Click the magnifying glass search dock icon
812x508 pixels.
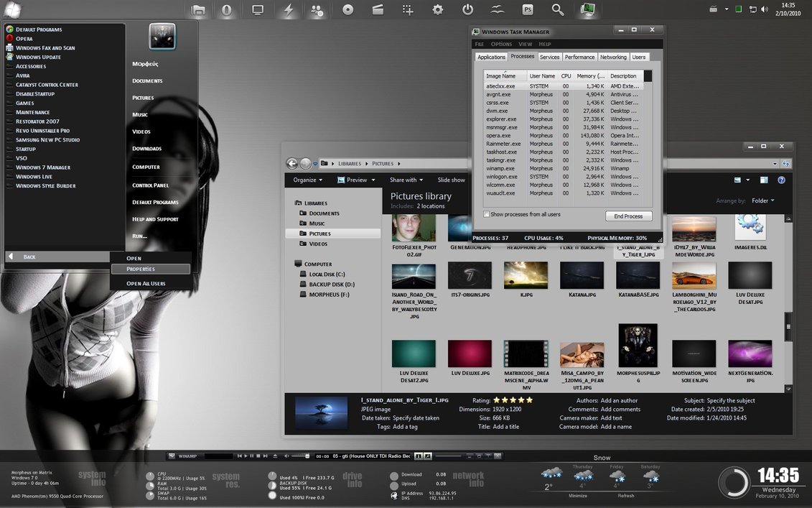[558, 10]
